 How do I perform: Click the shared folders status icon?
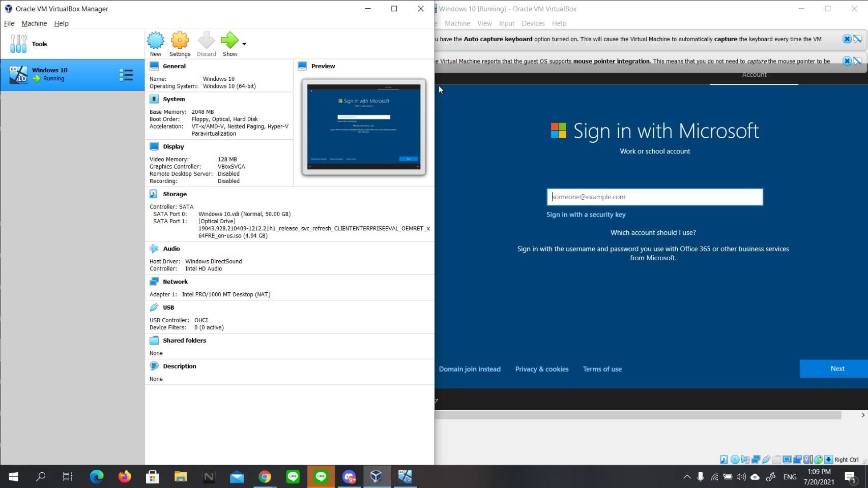pos(776,460)
